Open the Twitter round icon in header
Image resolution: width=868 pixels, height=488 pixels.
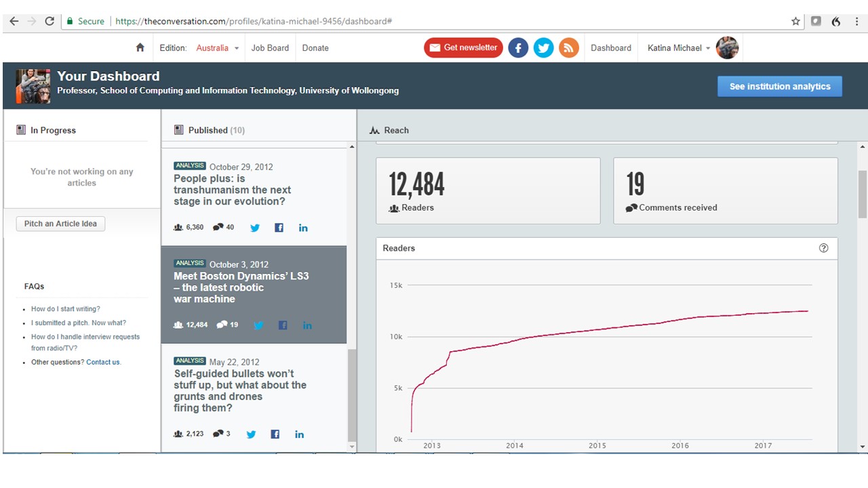tap(543, 47)
